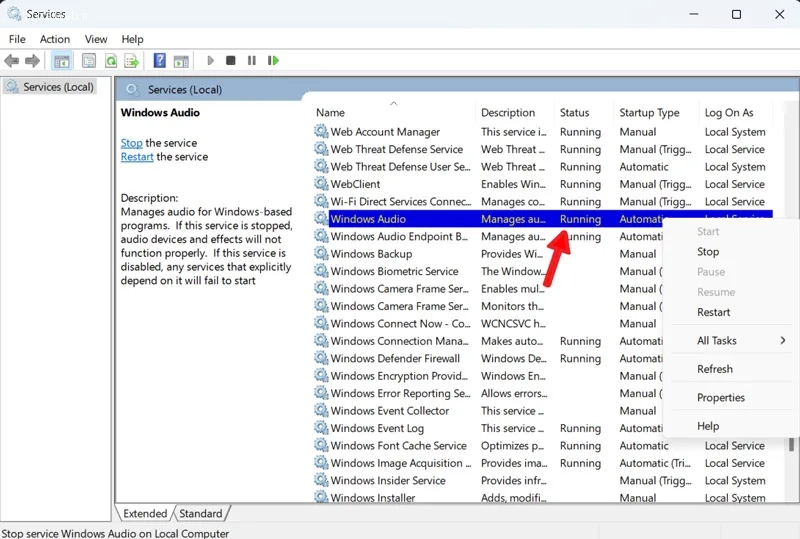
Task: Click gear icon of Windows Installer
Action: pos(321,497)
